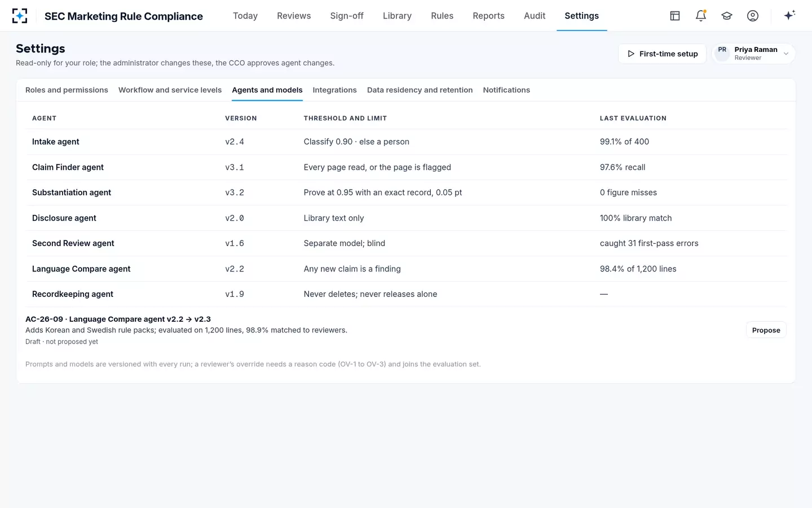812x508 pixels.
Task: Open the Sign-off menu
Action: 347,16
